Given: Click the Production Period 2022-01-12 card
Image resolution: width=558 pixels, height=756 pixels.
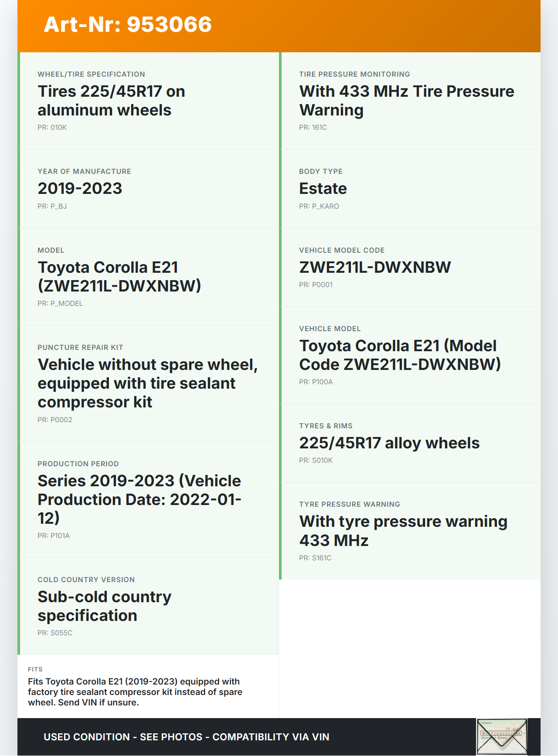Looking at the screenshot, I should (148, 499).
